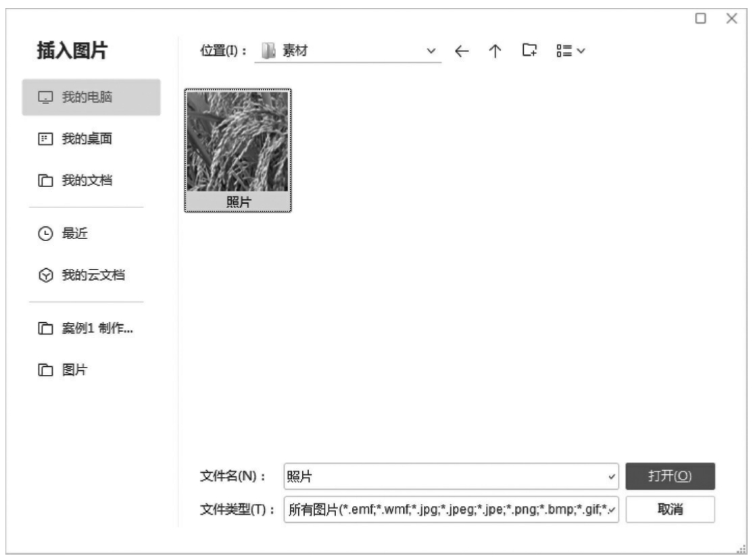The height and width of the screenshot is (560, 753).
Task: Create a new folder
Action: pyautogui.click(x=530, y=51)
